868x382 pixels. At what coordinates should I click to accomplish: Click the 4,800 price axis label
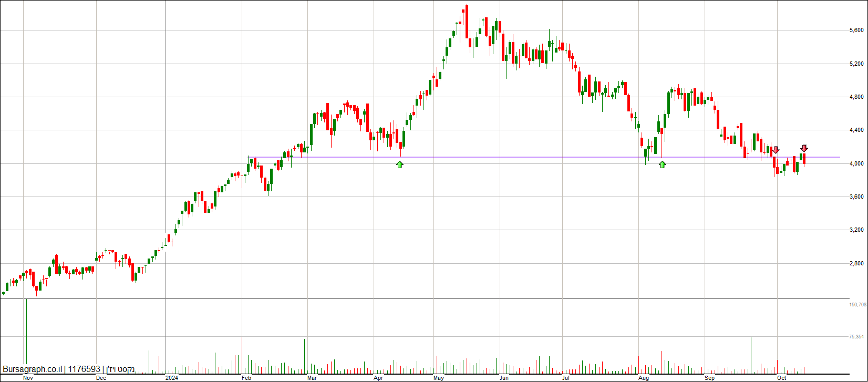(856, 97)
